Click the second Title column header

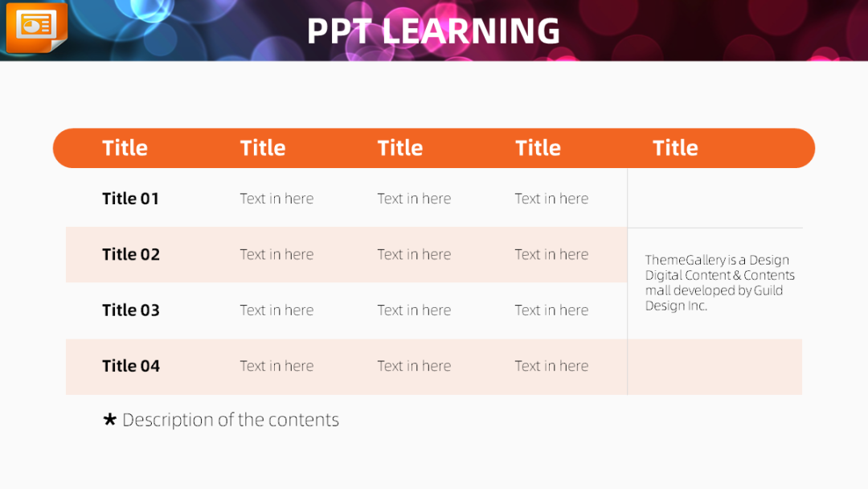[x=263, y=148]
